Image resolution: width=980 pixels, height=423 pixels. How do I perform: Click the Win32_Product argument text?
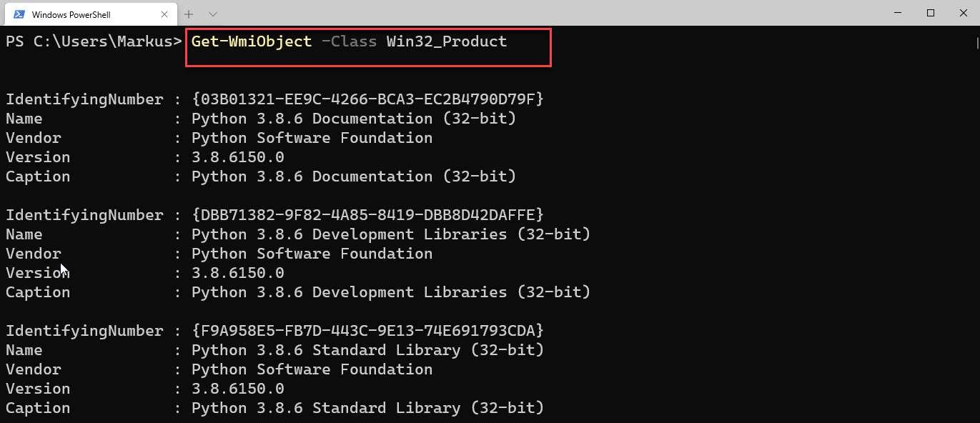click(445, 41)
